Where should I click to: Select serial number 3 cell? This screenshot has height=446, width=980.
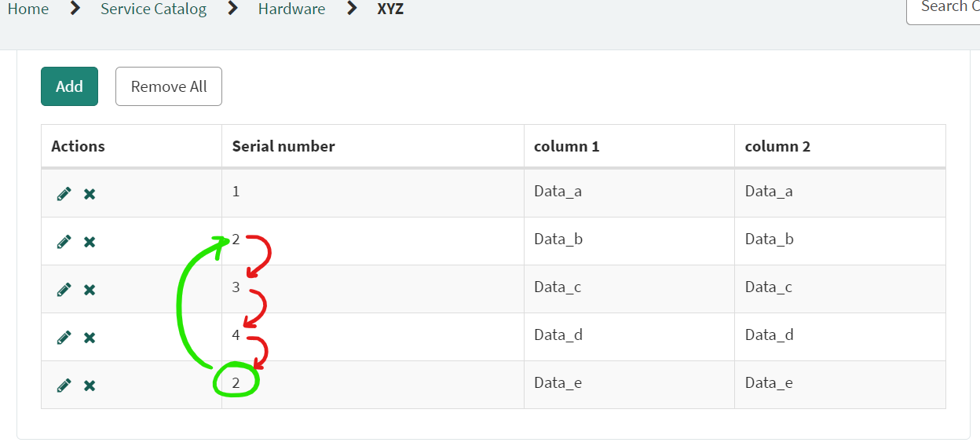(x=373, y=289)
